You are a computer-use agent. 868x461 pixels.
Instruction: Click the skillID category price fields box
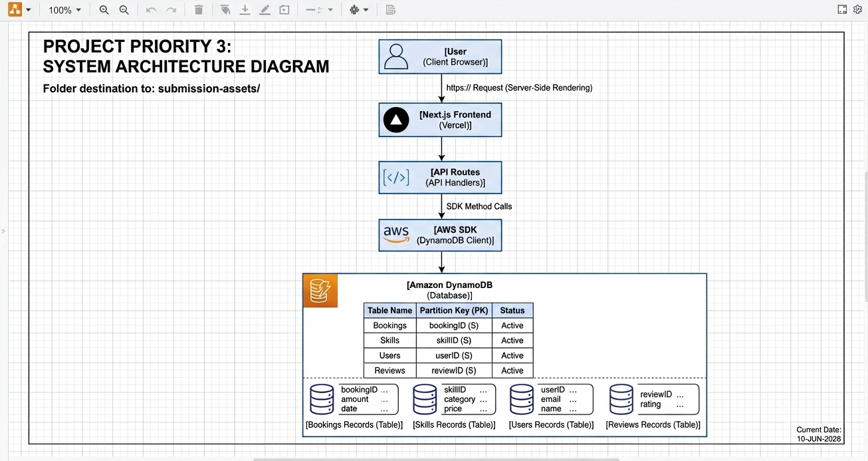pos(467,399)
